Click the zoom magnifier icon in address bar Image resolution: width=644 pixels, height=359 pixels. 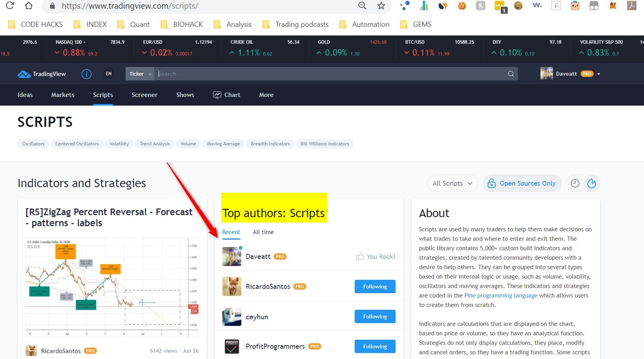coord(362,6)
